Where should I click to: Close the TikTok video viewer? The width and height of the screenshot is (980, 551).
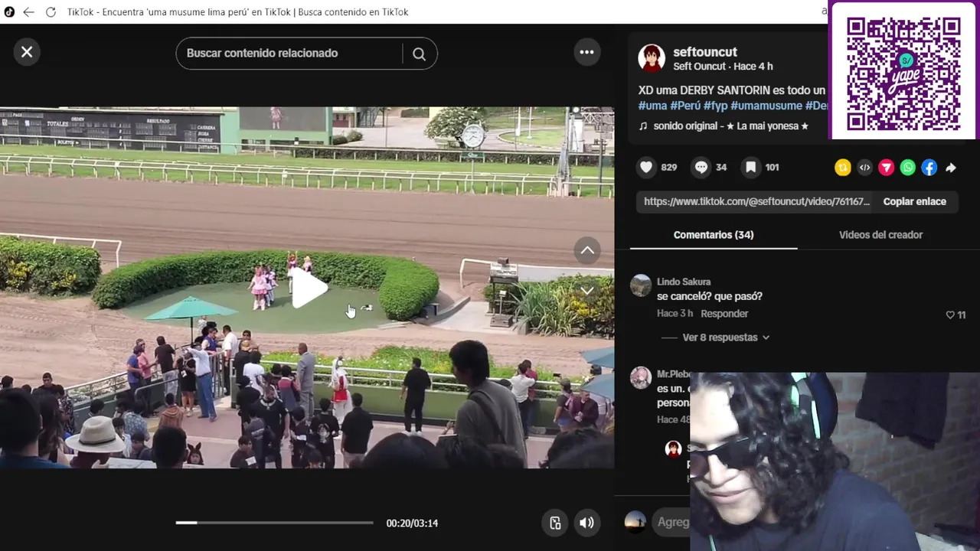point(27,52)
